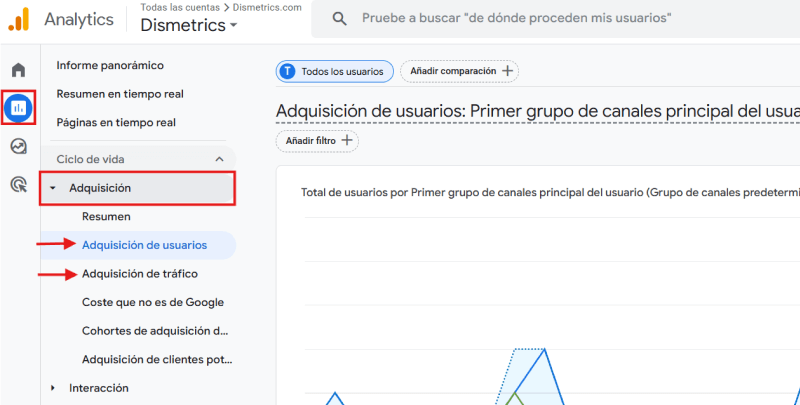800x405 pixels.
Task: Click Añadir comparación button
Action: tap(459, 71)
